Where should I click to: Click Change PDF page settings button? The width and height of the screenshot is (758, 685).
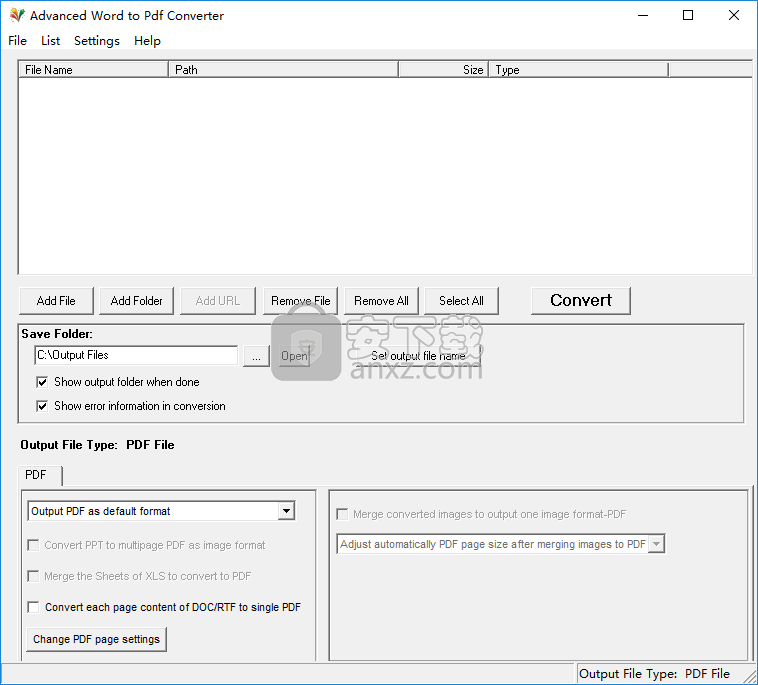(97, 639)
